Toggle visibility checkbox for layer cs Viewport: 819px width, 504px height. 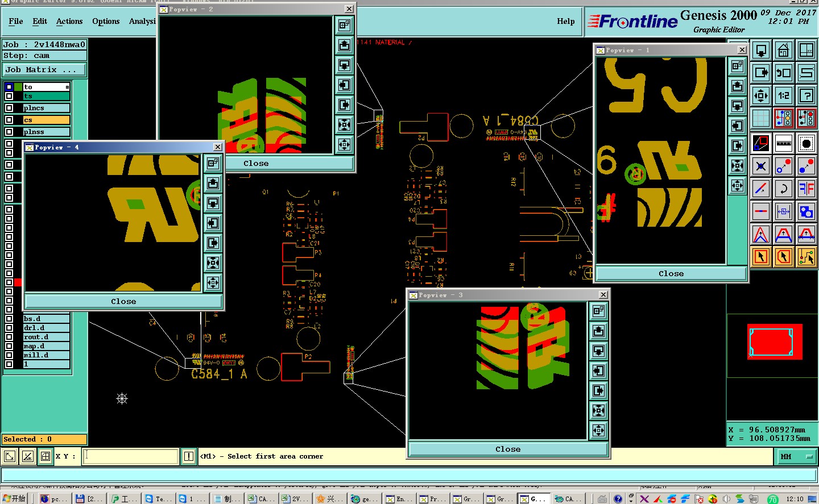coord(9,120)
